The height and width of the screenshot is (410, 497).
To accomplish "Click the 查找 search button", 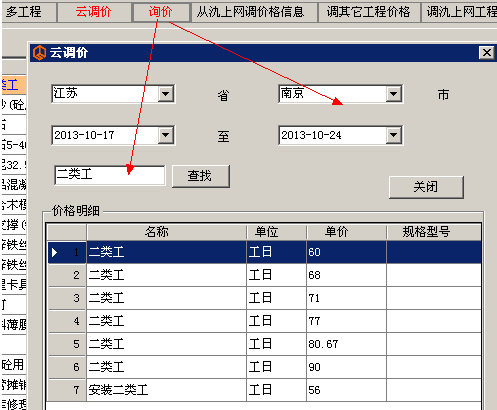I will (x=201, y=176).
